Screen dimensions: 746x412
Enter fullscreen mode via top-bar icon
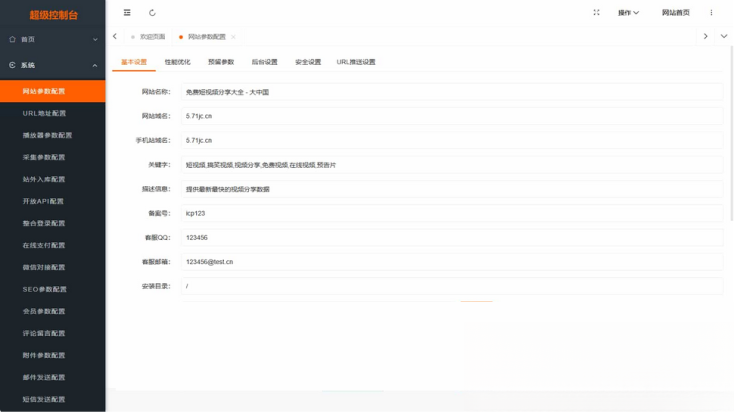coord(596,13)
